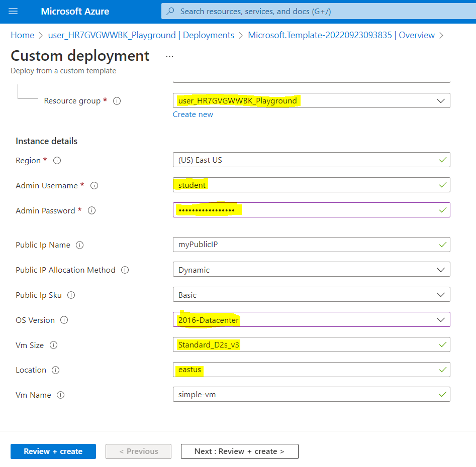476x467 pixels.
Task: Expand the Public Ip Sku dropdown
Action: coord(311,295)
